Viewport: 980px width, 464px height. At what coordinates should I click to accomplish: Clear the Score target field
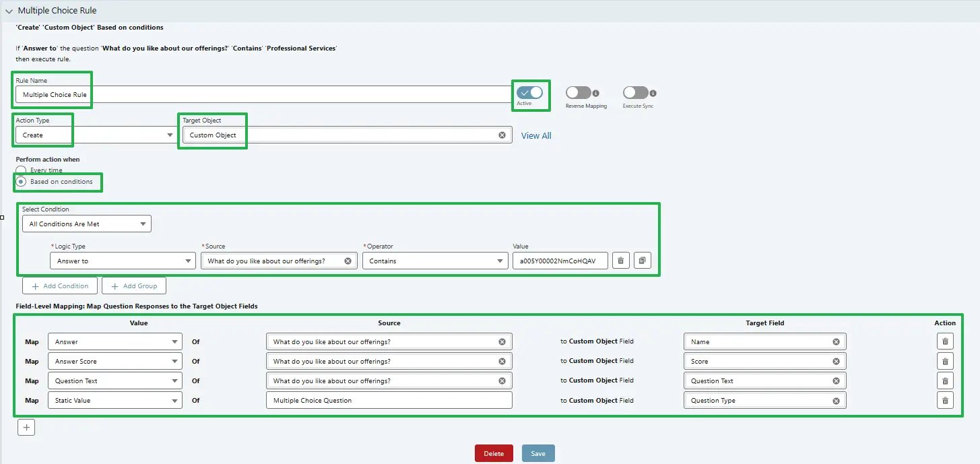click(x=836, y=361)
